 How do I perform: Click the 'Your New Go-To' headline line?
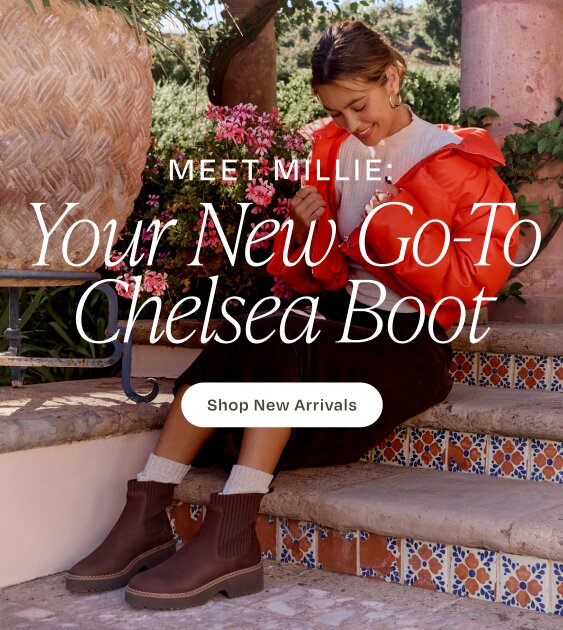[x=285, y=234]
